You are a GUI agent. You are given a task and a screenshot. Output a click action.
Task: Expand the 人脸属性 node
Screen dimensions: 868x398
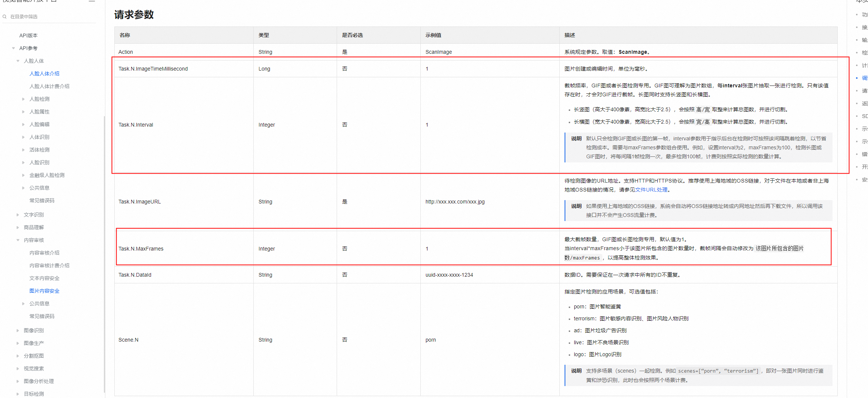[x=23, y=112]
